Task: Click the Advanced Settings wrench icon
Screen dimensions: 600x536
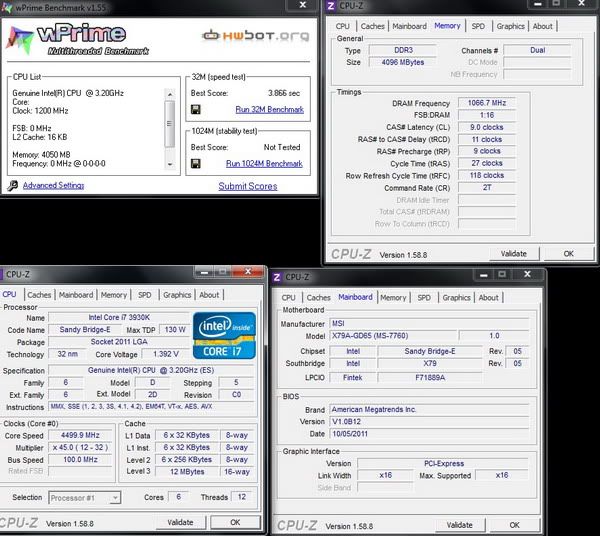Action: pyautogui.click(x=13, y=186)
